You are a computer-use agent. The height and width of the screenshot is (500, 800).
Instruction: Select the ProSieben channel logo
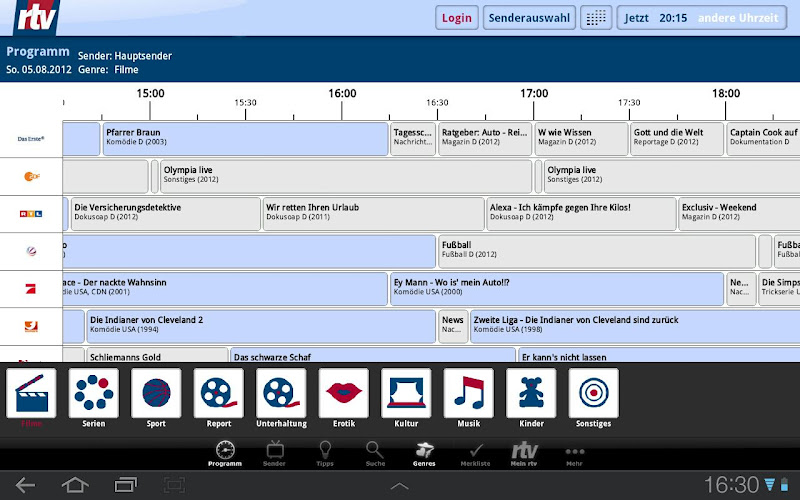[31, 289]
